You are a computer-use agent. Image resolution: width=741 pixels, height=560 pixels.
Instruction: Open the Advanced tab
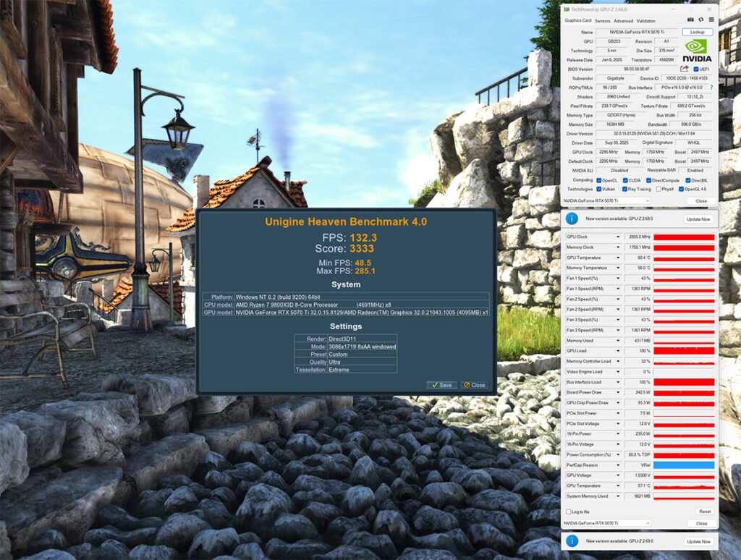pos(623,21)
